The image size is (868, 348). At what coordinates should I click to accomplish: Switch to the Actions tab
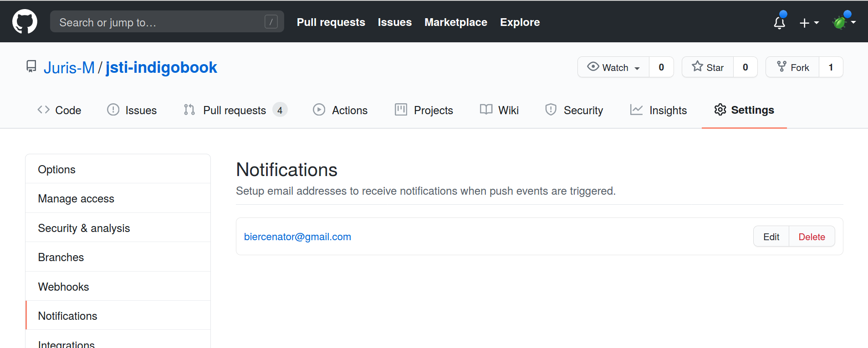pyautogui.click(x=340, y=110)
